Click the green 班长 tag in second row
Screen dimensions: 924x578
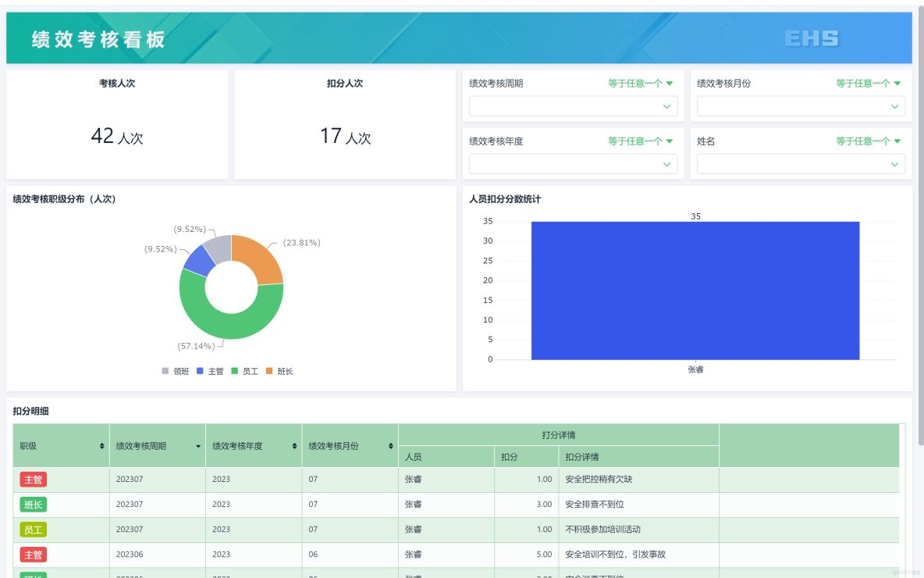pyautogui.click(x=33, y=505)
